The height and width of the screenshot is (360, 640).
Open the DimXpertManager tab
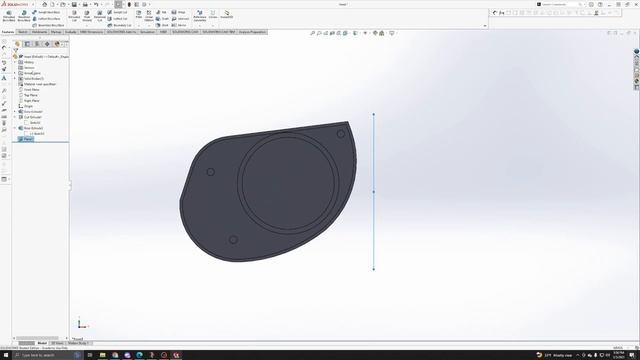(47, 44)
